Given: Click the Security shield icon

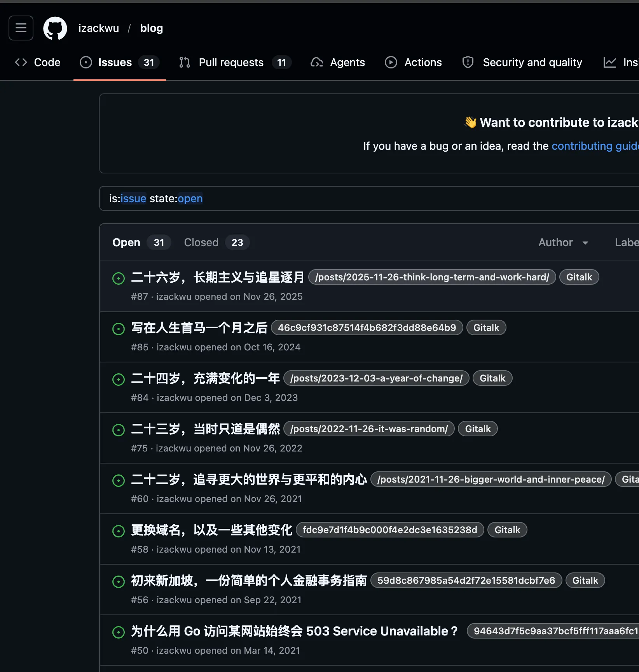Looking at the screenshot, I should pyautogui.click(x=468, y=62).
